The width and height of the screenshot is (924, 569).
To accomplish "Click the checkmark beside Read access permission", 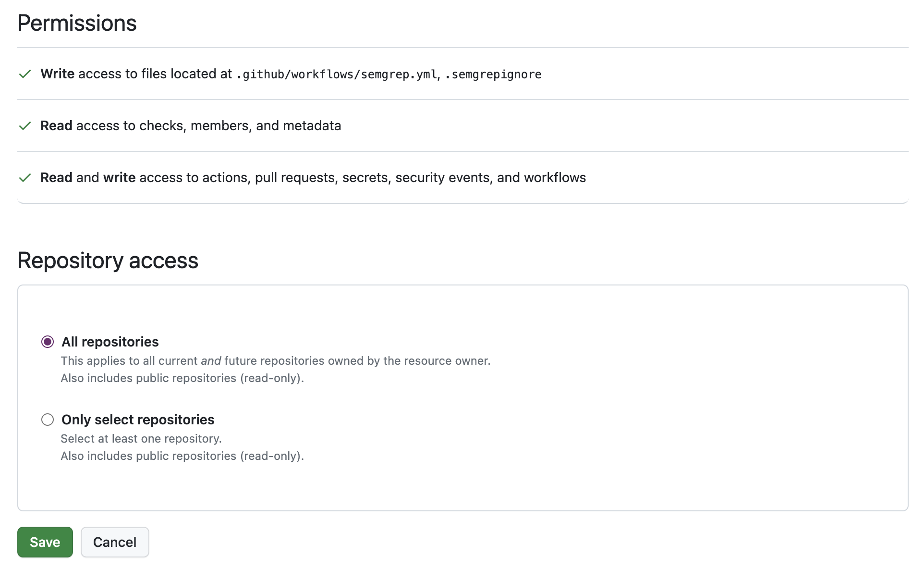I will tap(25, 126).
